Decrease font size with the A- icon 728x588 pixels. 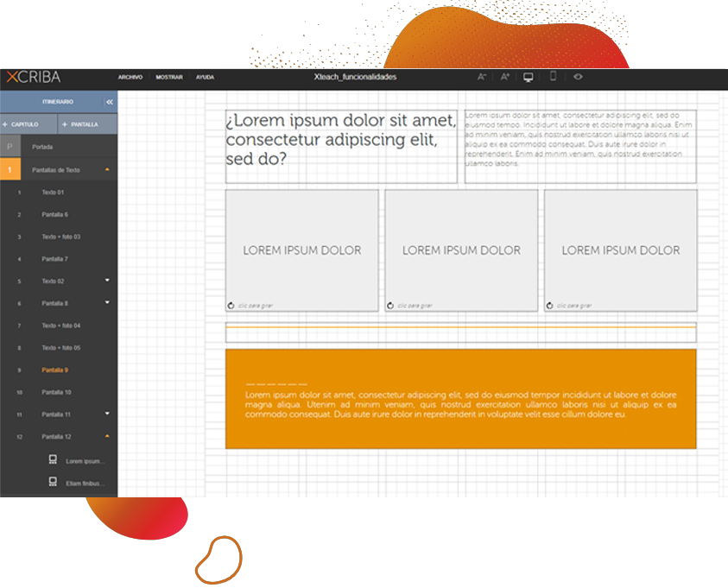[482, 77]
